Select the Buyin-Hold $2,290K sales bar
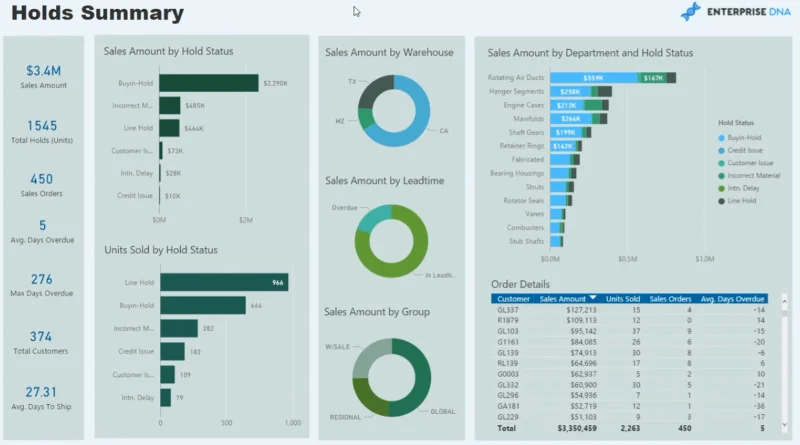The height and width of the screenshot is (445, 800). [209, 83]
